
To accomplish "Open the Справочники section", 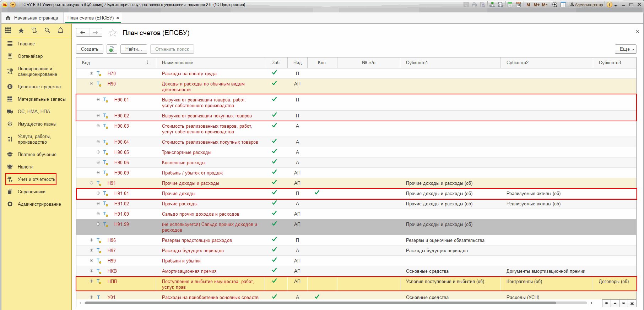I will 32,192.
